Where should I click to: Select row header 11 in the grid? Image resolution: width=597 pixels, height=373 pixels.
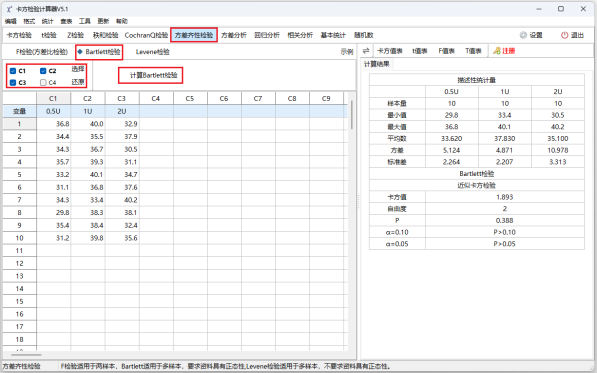(x=19, y=250)
